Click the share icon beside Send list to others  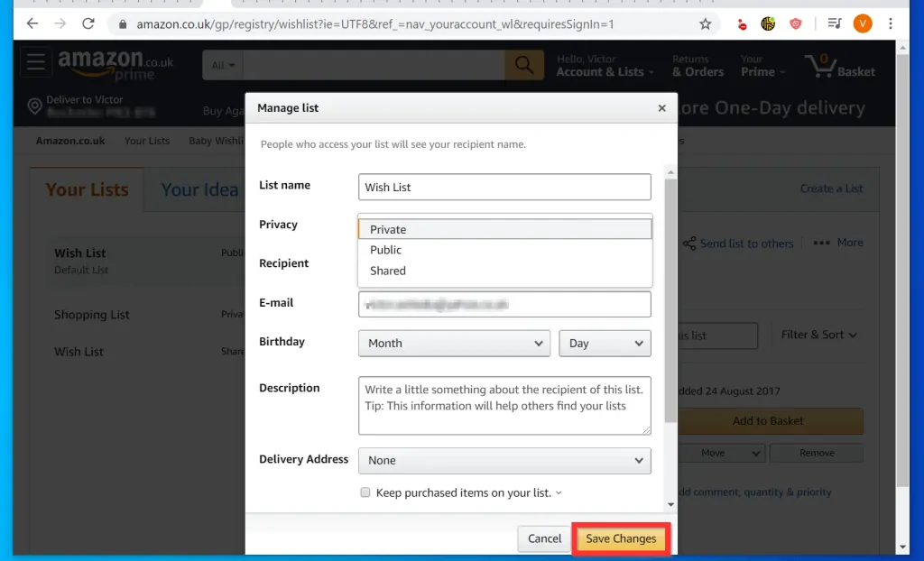(x=688, y=244)
